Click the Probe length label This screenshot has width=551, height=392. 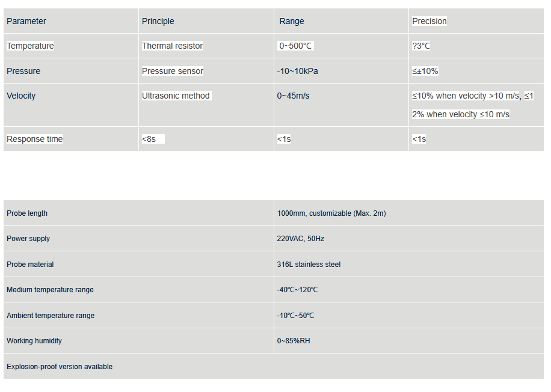pyautogui.click(x=27, y=213)
